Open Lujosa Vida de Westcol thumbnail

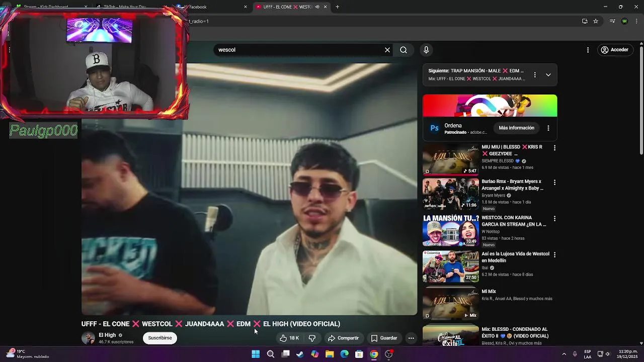click(451, 266)
